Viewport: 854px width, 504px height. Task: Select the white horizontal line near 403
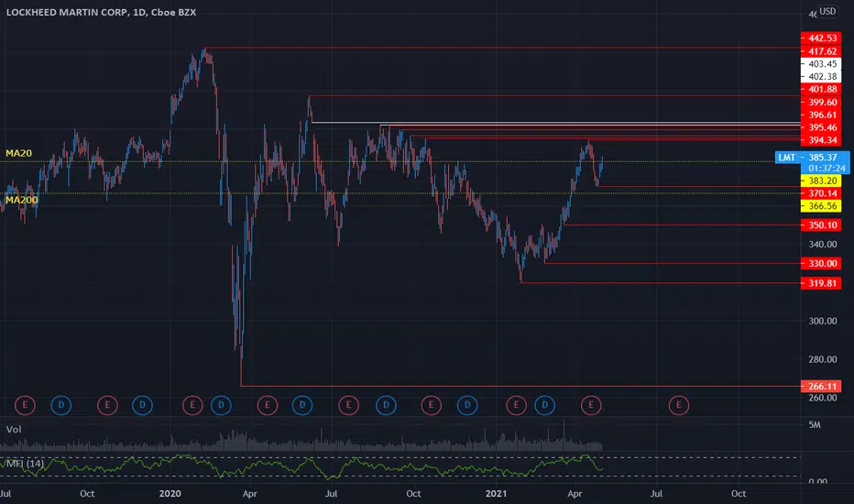coord(555,123)
